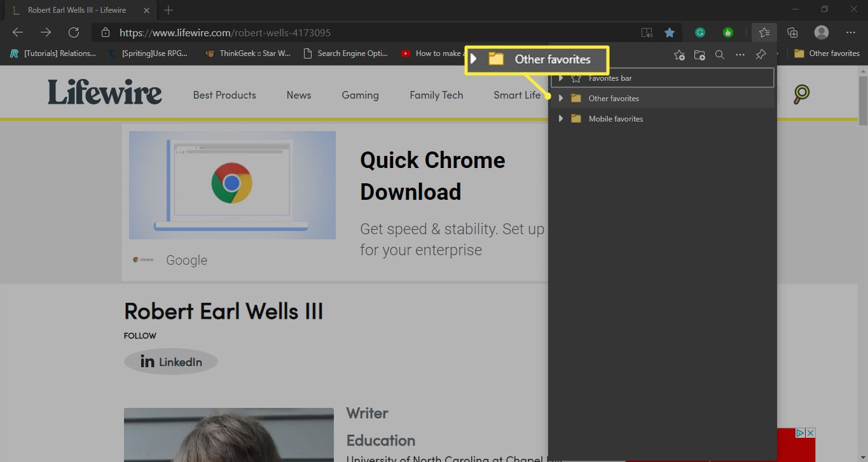Click Quick Chrome Download ad headline

[x=432, y=176]
